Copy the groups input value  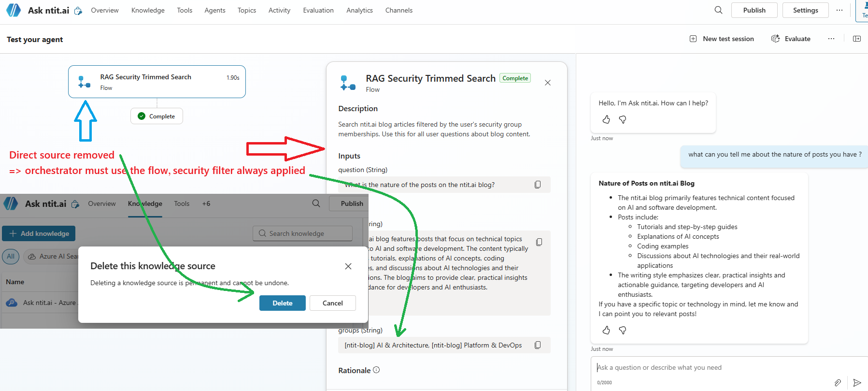point(538,345)
